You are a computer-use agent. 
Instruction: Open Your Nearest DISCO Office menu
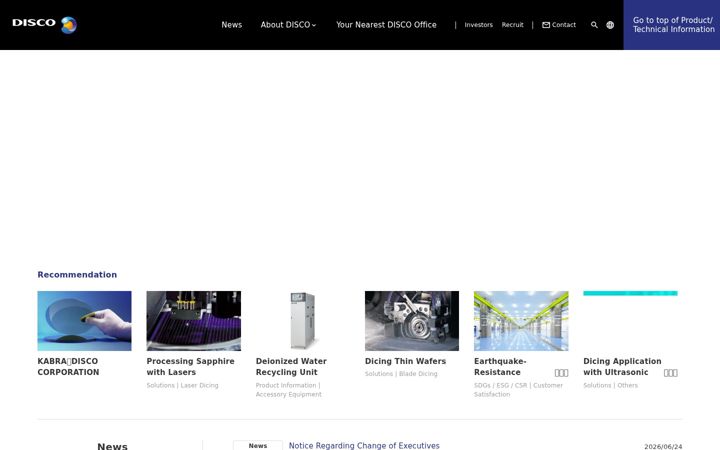(x=386, y=25)
